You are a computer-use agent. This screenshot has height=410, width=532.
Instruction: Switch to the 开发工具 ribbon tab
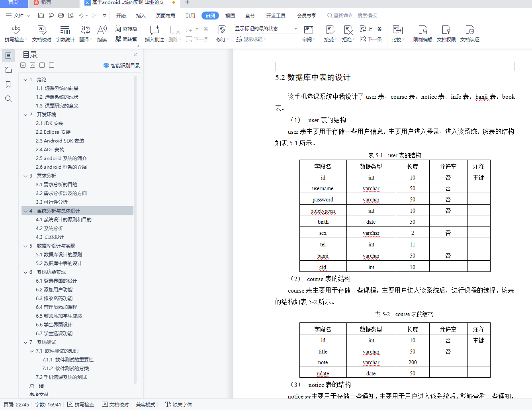click(x=276, y=16)
